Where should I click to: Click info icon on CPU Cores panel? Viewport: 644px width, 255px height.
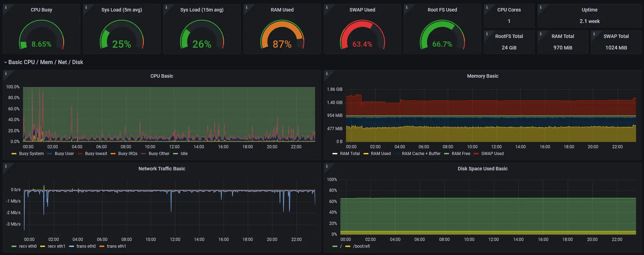(487, 7)
